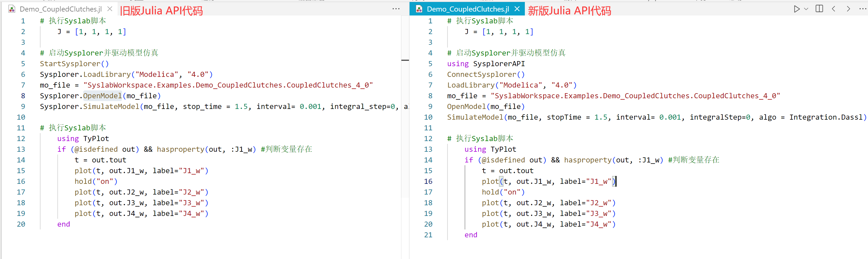Image resolution: width=868 pixels, height=259 pixels.
Task: Click StartSysplorer() in the left editor
Action: pyautogui.click(x=74, y=64)
